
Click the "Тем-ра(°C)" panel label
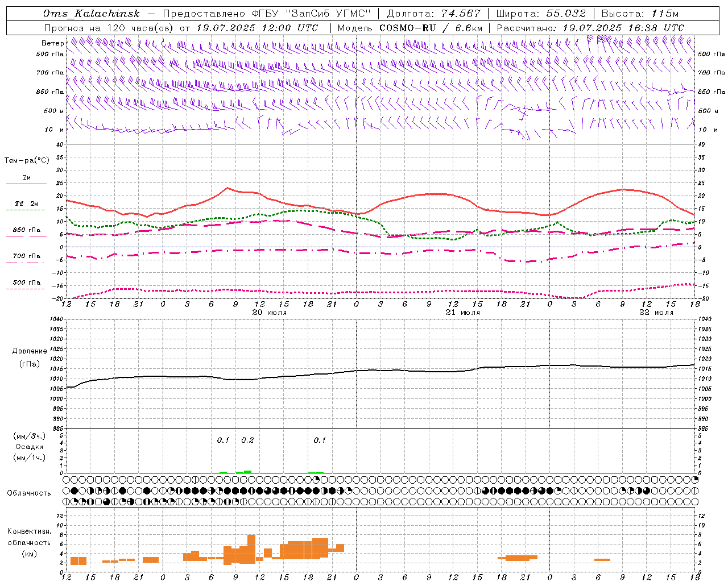(27, 161)
